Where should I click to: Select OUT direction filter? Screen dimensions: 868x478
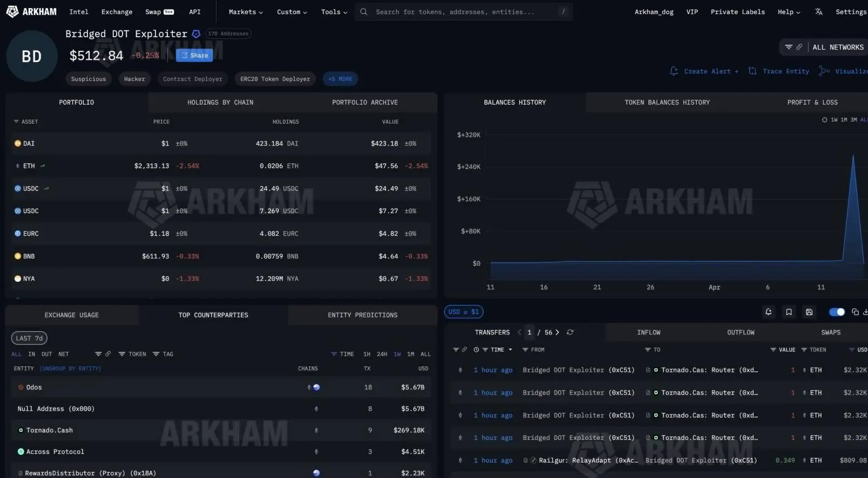pos(47,354)
